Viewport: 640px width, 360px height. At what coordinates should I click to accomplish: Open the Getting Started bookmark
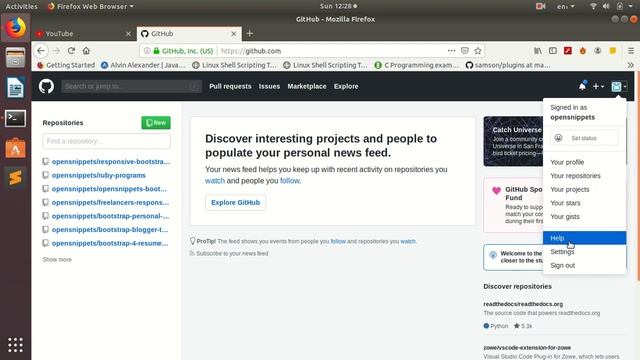pos(66,65)
